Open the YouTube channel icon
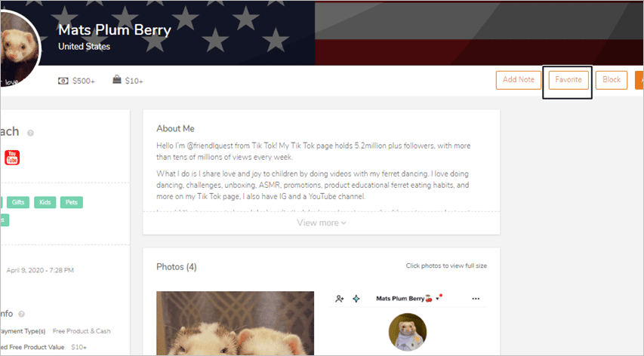The image size is (644, 356). click(12, 158)
